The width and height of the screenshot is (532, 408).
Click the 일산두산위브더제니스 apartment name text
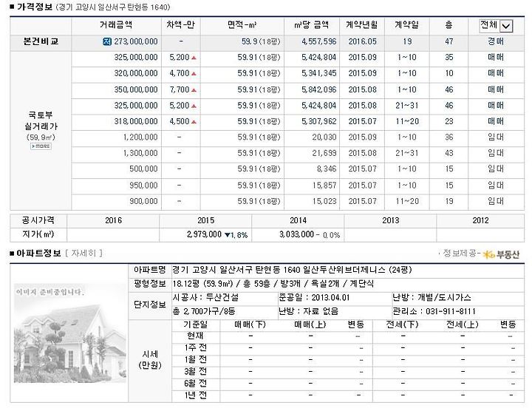pos(344,271)
